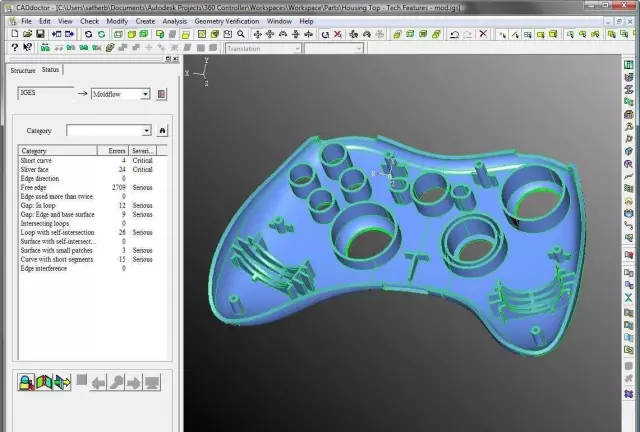
Task: Open the Check menu
Action: [x=89, y=21]
